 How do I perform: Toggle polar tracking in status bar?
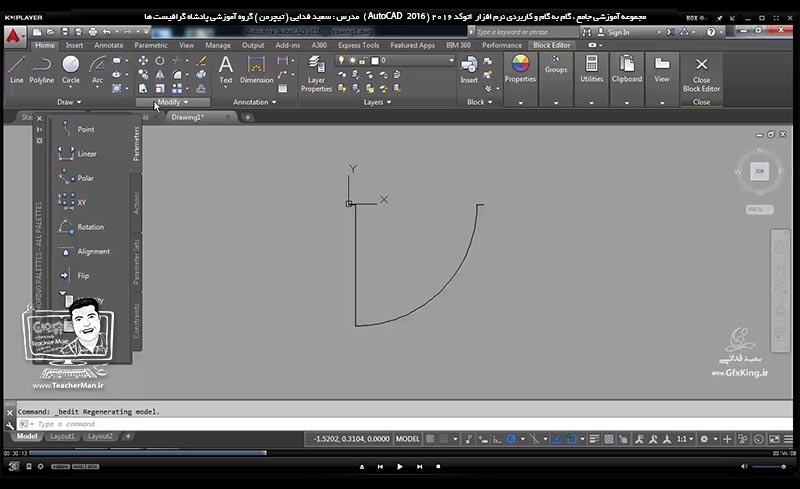pyautogui.click(x=511, y=439)
